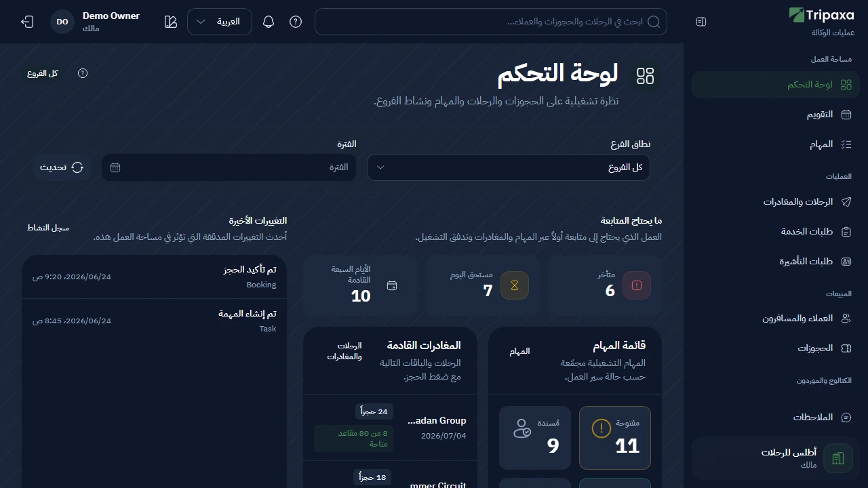Toggle the theme palette icon
The width and height of the screenshot is (868, 488).
(171, 22)
